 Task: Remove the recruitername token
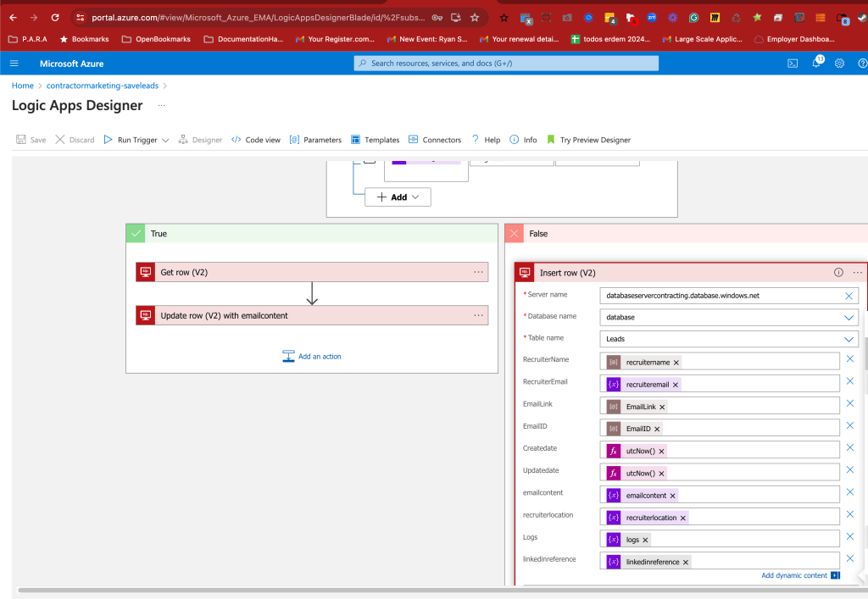point(676,363)
